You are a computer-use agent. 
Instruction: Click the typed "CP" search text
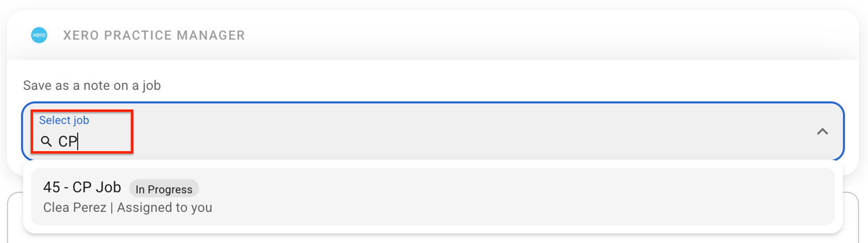(67, 141)
